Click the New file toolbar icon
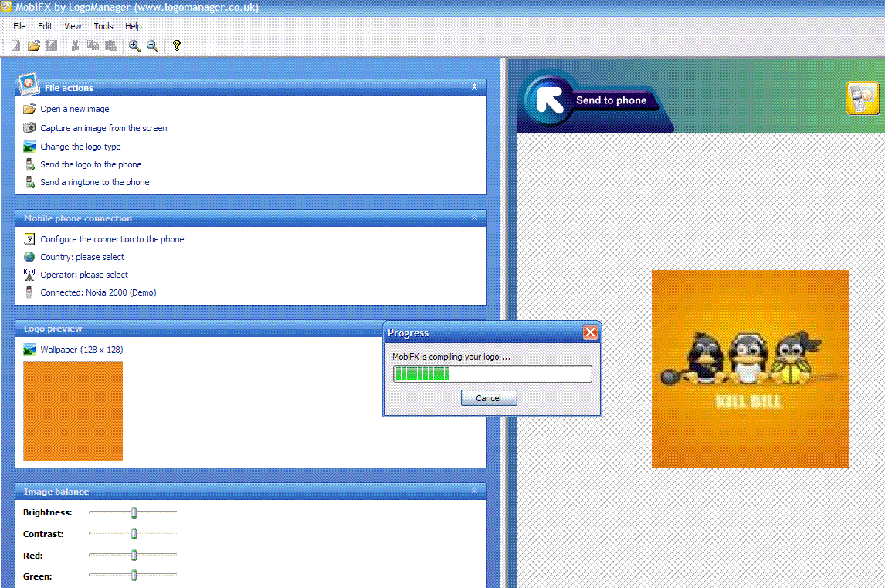885x588 pixels. coord(15,46)
